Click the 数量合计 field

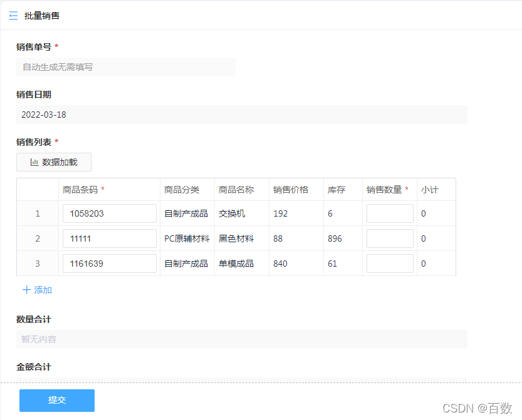pos(242,339)
